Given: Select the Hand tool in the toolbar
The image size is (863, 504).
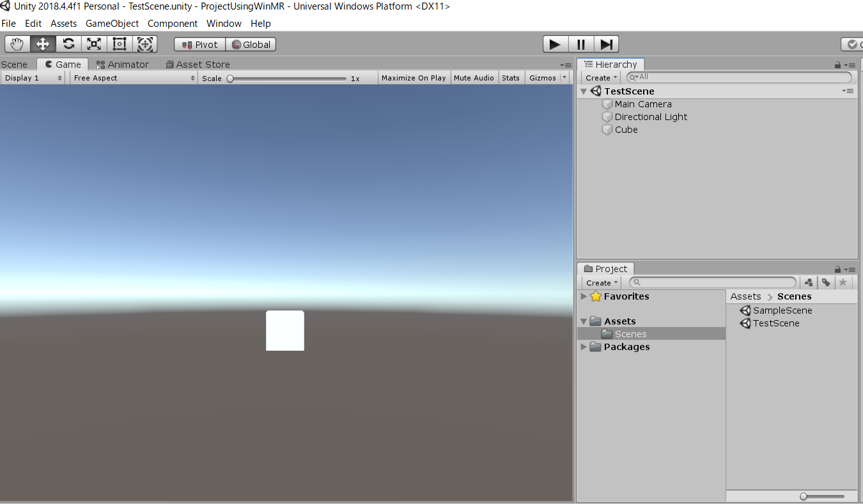Looking at the screenshot, I should click(x=17, y=43).
